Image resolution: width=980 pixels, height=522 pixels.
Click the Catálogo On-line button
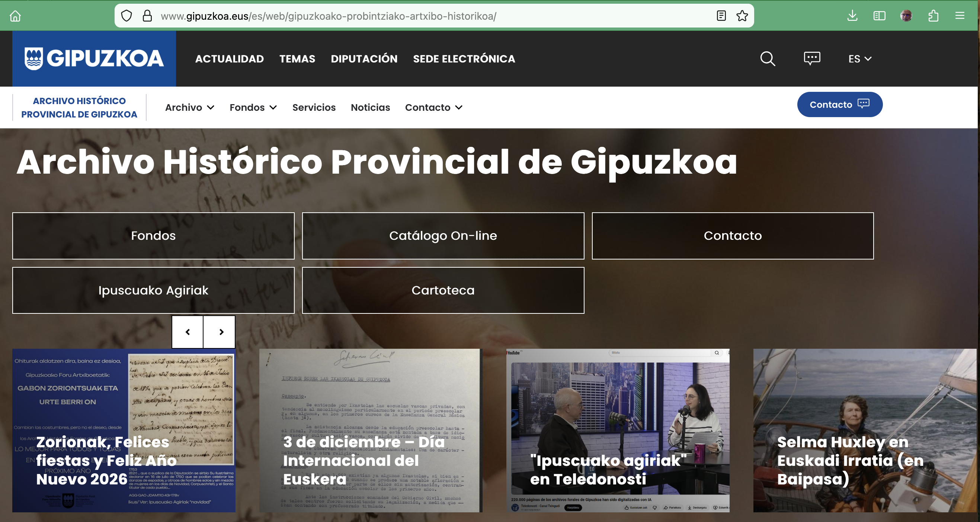point(443,236)
